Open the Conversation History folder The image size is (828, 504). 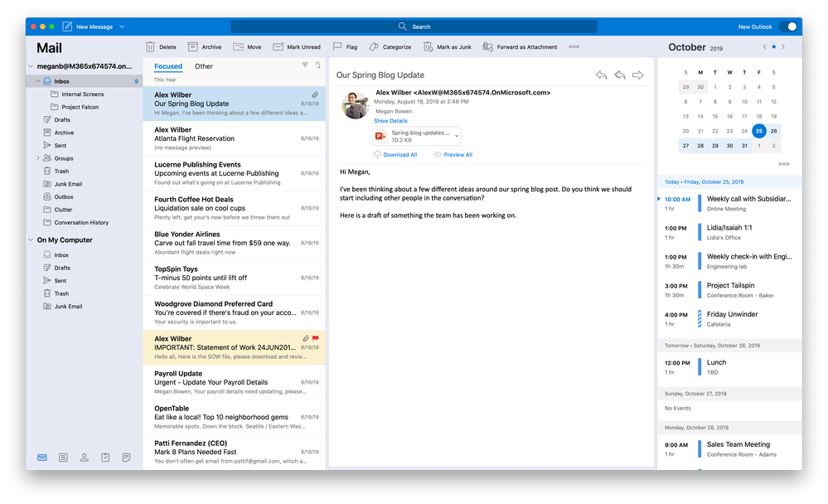click(x=85, y=222)
